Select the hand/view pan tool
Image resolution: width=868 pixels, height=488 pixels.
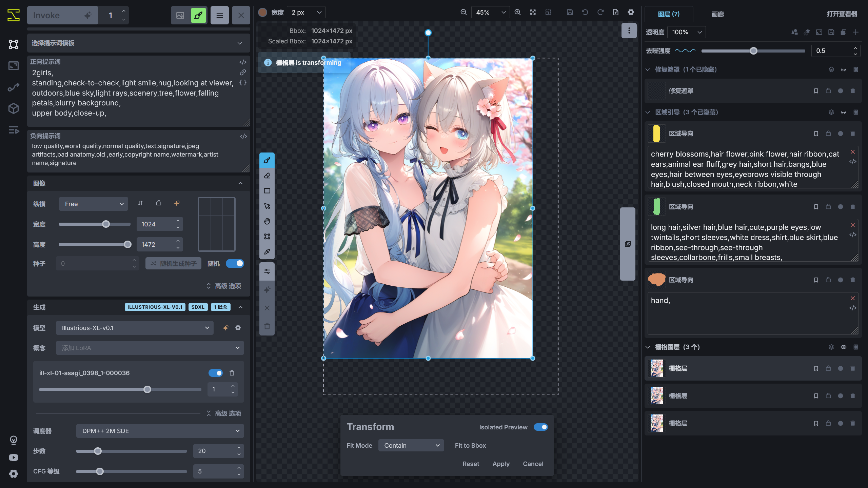[267, 221]
